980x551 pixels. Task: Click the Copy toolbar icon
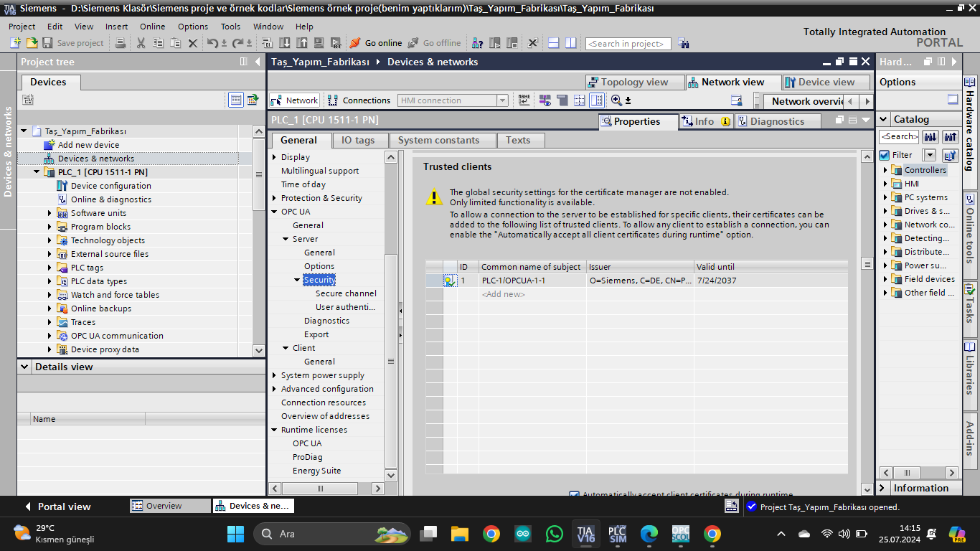click(x=158, y=43)
